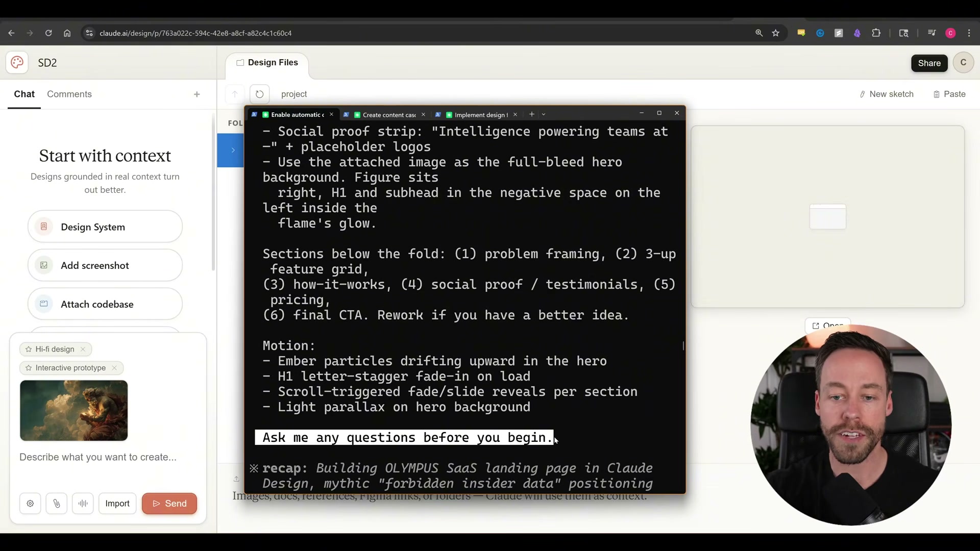
Task: Click the Open button above the webcam
Action: (x=827, y=325)
